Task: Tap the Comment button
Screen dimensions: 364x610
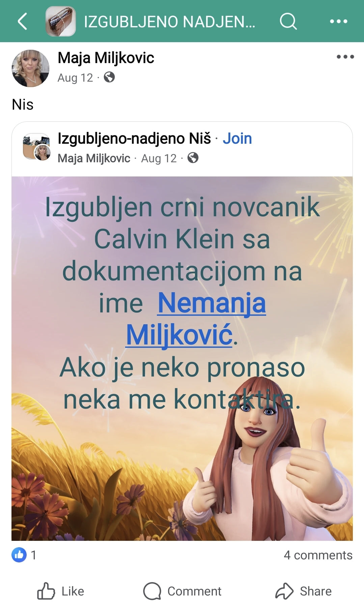Action: click(182, 591)
